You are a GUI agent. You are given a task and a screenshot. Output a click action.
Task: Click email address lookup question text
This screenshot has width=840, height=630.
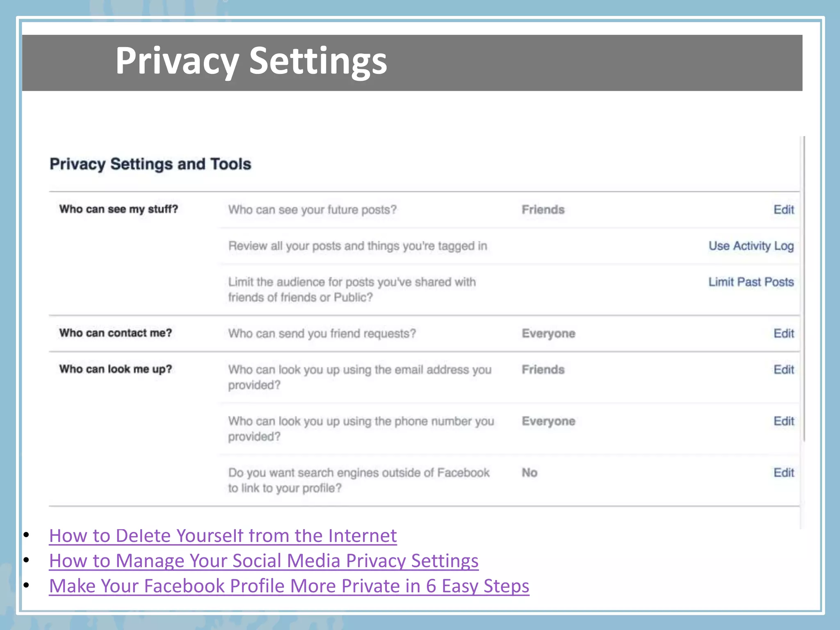[x=360, y=377]
